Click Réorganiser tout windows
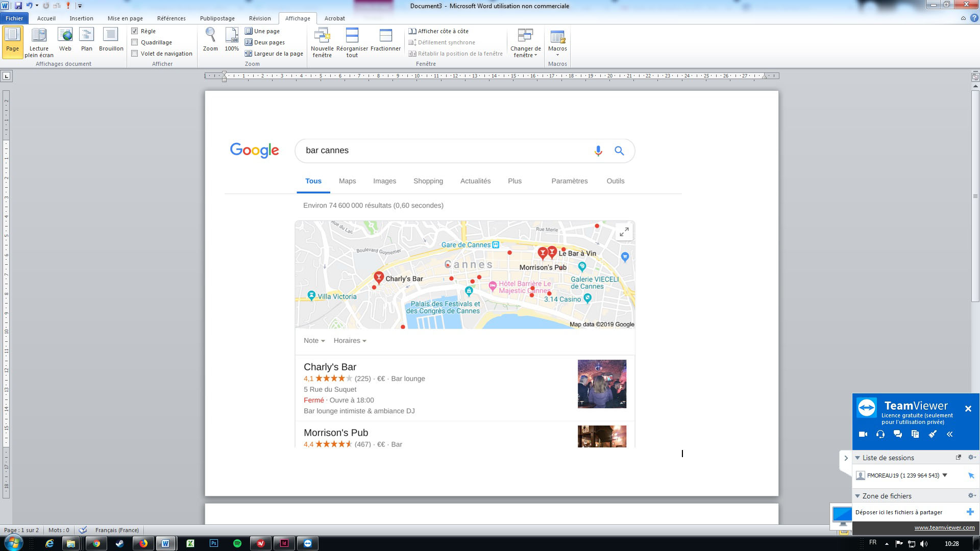 [x=352, y=43]
